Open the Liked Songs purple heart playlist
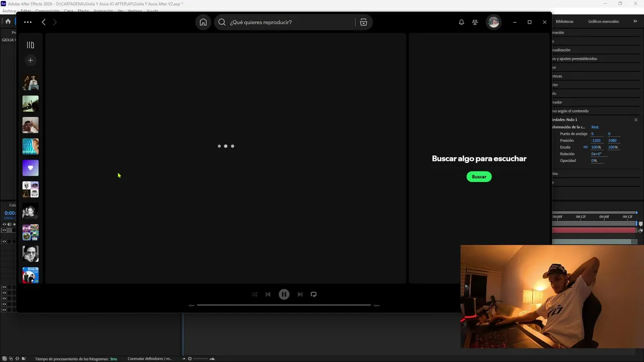The height and width of the screenshot is (362, 644). click(x=30, y=168)
